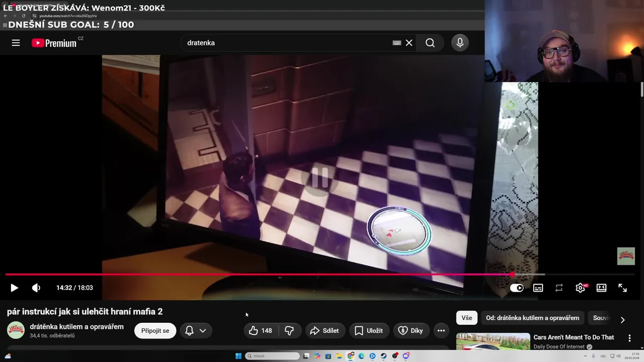644x362 pixels.
Task: Open 'Daily Dose Of Internet' channel name
Action: [559, 347]
